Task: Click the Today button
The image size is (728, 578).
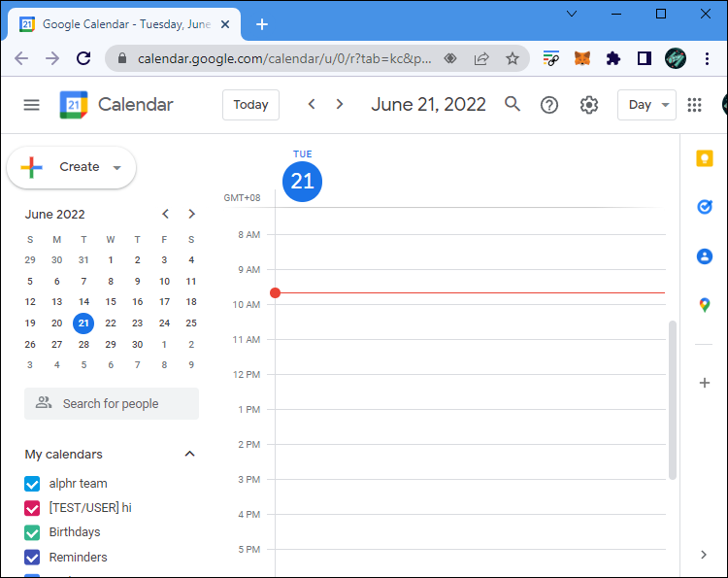Action: [x=250, y=105]
